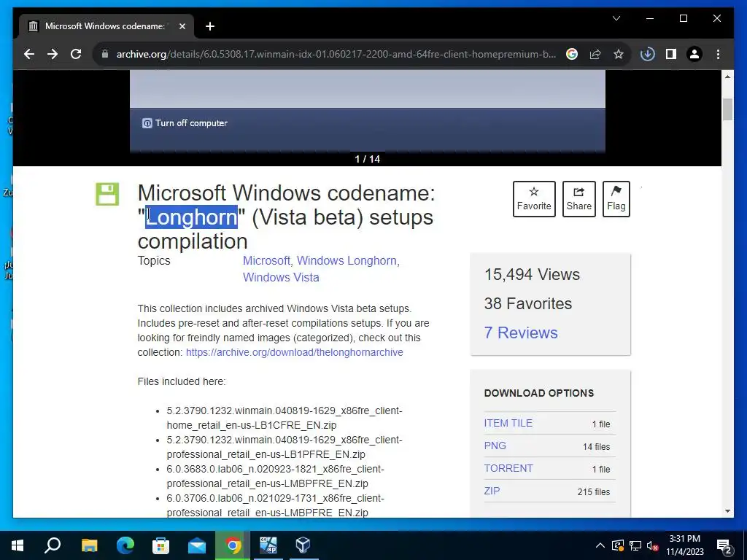Image resolution: width=747 pixels, height=560 pixels.
Task: Open the Windows Vista topic link
Action: (281, 277)
